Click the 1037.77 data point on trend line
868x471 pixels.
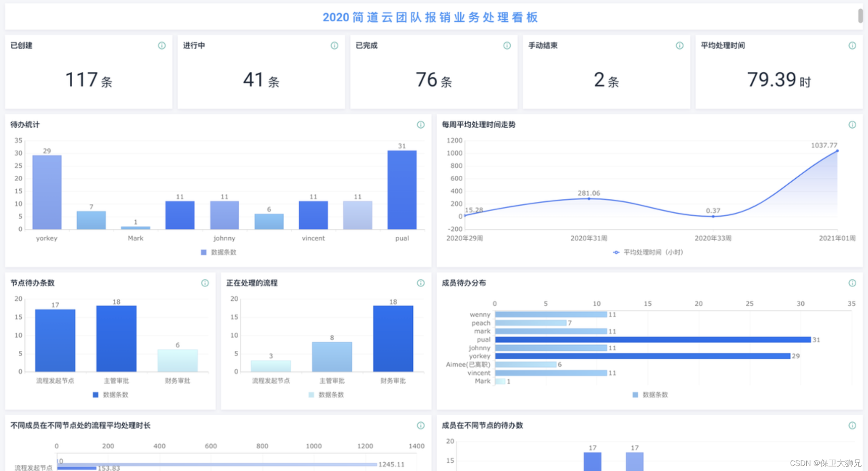click(x=837, y=151)
